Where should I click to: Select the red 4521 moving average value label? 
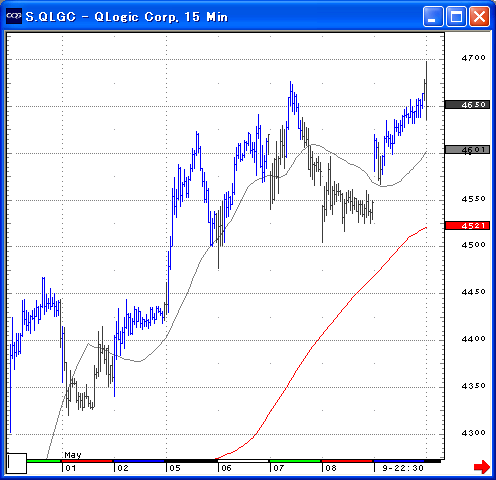click(467, 226)
